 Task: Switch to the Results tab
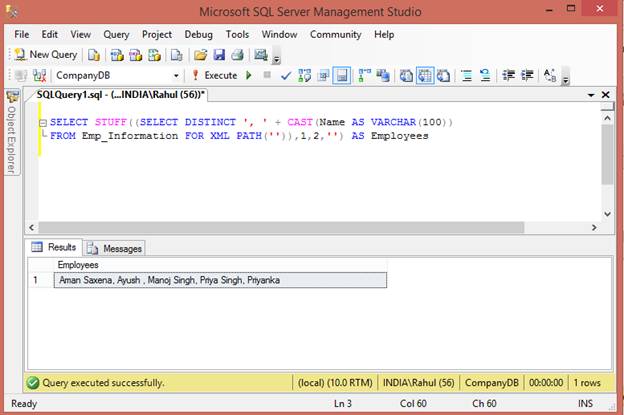pos(54,247)
